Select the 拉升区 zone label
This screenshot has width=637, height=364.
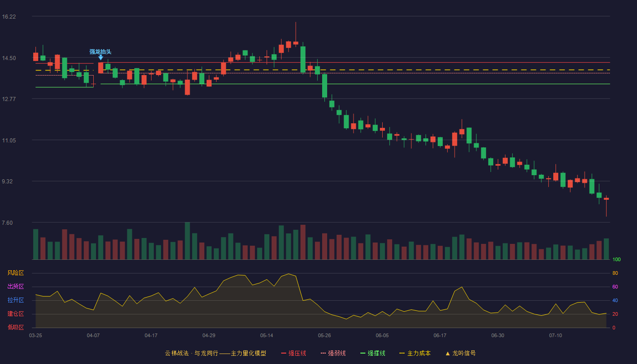15,300
